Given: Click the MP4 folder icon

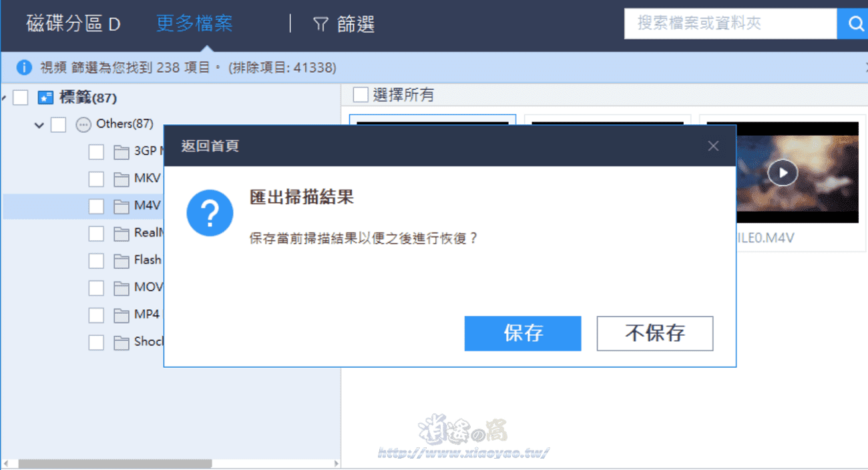Looking at the screenshot, I should pos(121,315).
